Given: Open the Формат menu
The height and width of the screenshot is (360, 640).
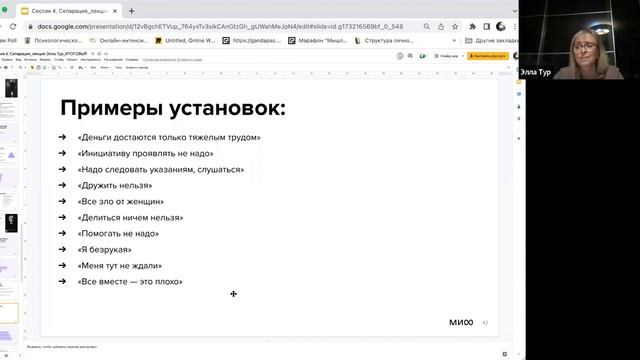Looking at the screenshot, I should click(x=45, y=60).
